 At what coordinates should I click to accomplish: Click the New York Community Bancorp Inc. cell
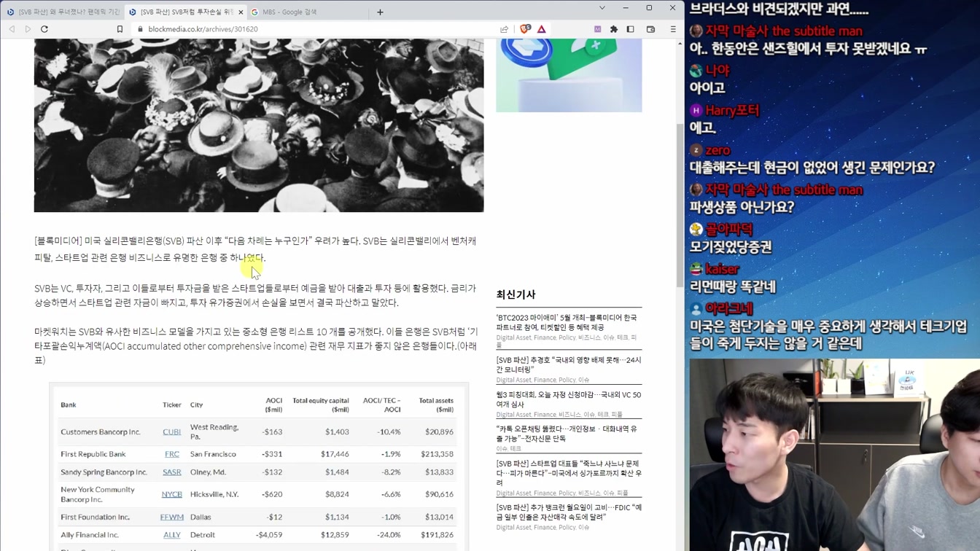tap(98, 494)
